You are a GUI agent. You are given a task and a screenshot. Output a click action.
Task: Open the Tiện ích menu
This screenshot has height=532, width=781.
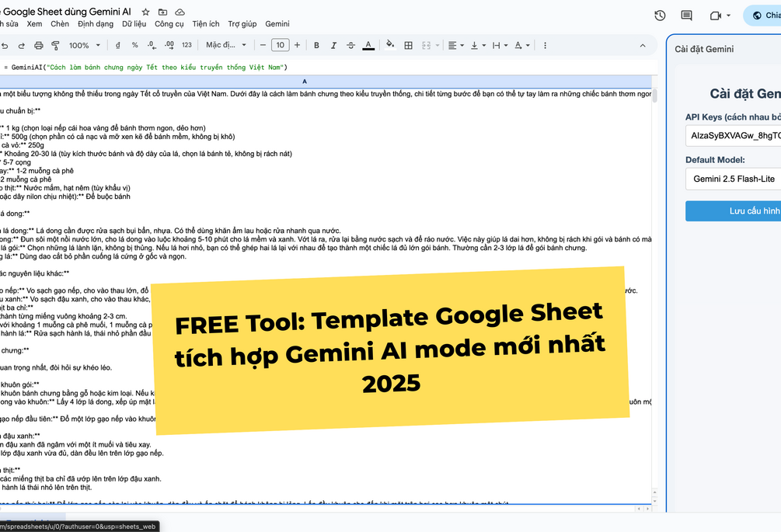point(206,24)
